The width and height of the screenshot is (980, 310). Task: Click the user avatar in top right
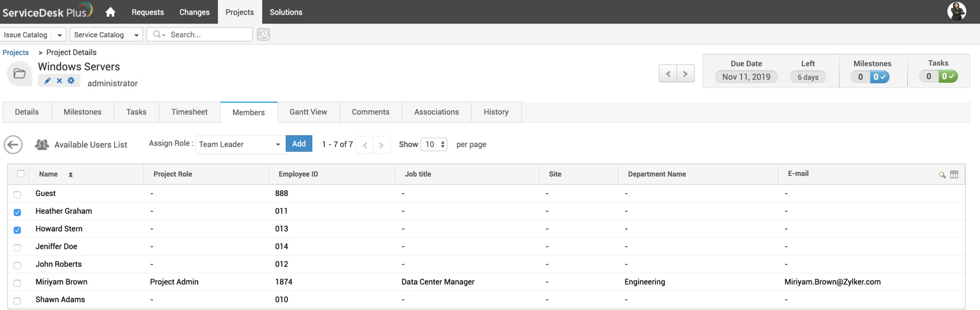tap(956, 11)
